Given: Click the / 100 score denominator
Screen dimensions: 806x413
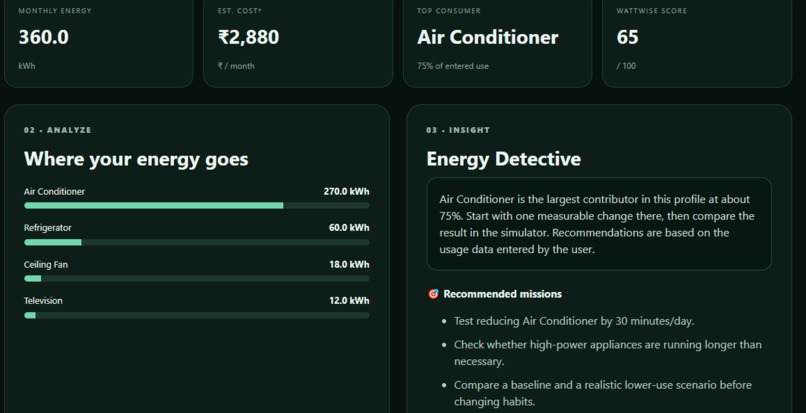Looking at the screenshot, I should coord(626,66).
